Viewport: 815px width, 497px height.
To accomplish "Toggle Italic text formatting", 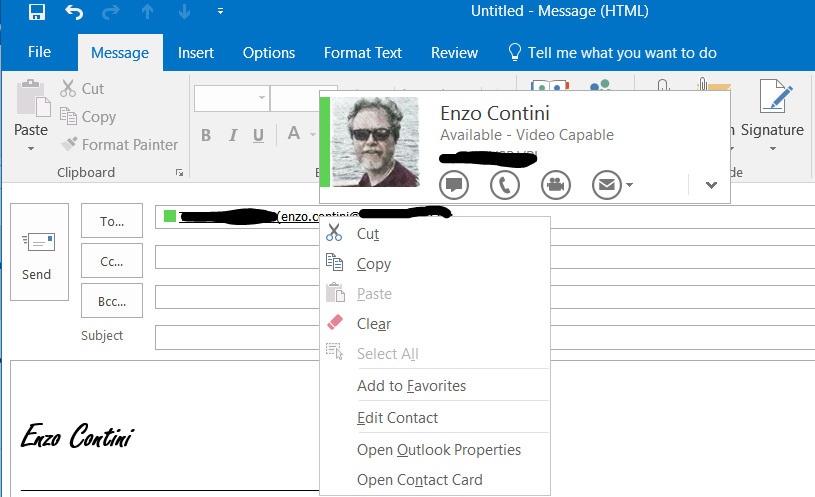I will point(233,135).
